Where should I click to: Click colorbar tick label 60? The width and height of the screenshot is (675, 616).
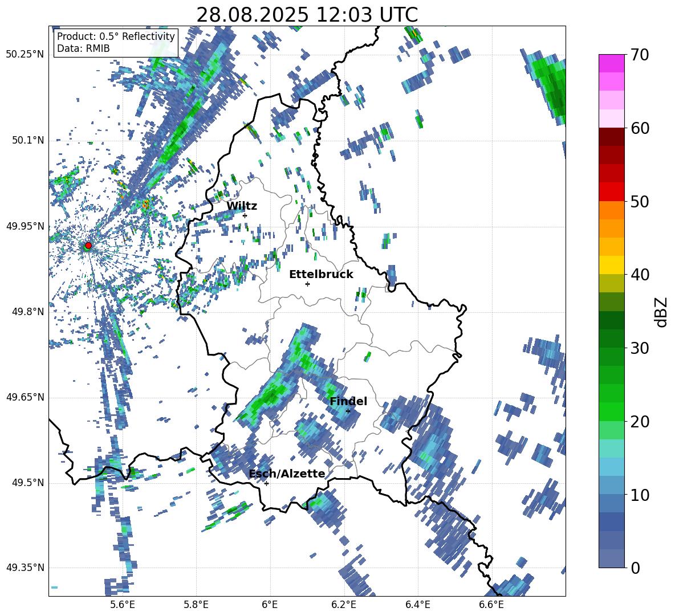click(640, 128)
